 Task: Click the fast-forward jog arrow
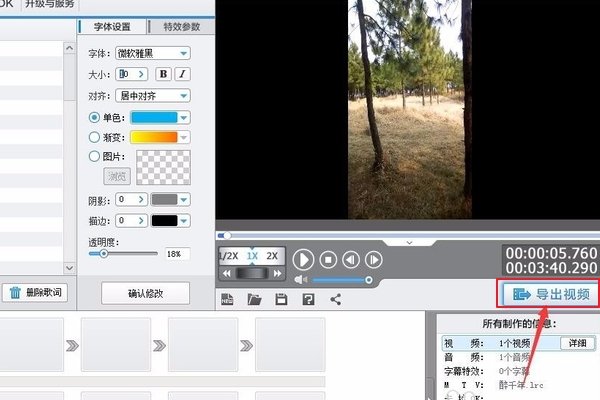point(277,274)
